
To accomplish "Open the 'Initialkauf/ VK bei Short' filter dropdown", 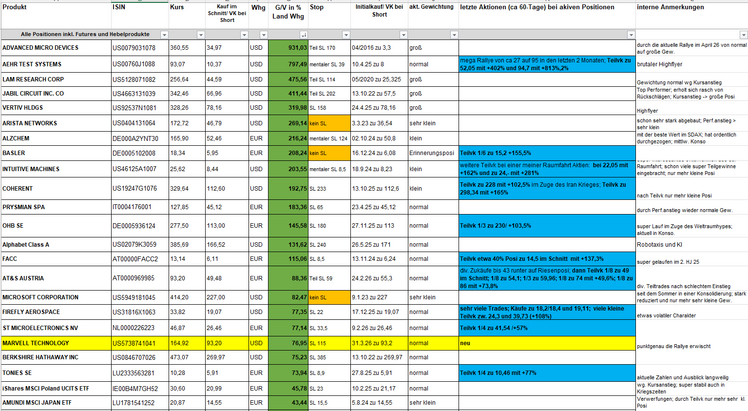I will point(404,35).
